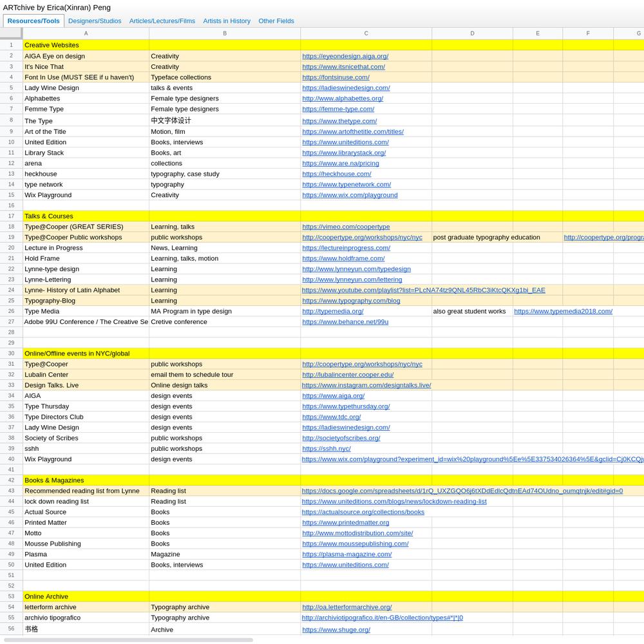Image resolution: width=644 pixels, height=644 pixels.
Task: Open the holdframe.com link
Action: pyautogui.click(x=343, y=259)
